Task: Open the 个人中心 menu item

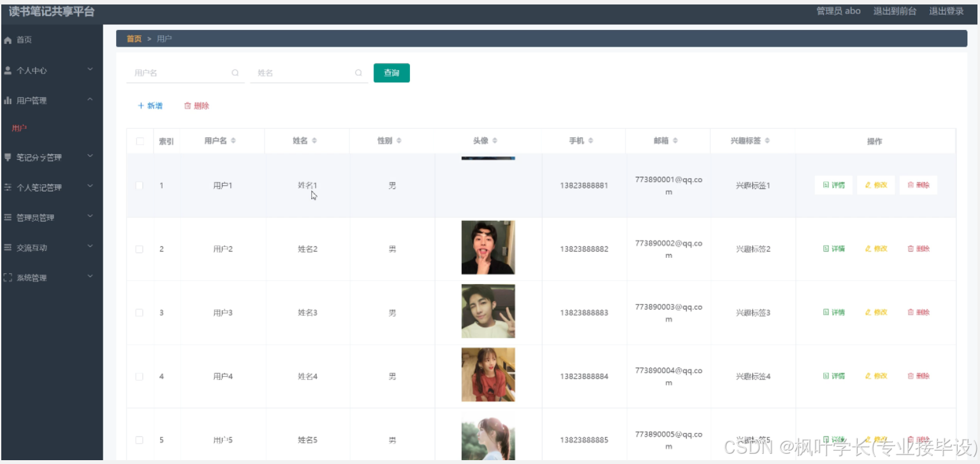Action: pyautogui.click(x=52, y=70)
